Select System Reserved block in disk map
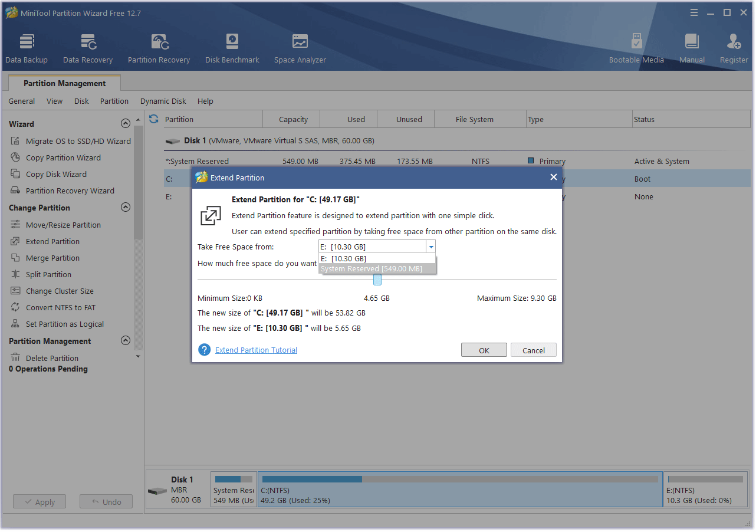 tap(234, 489)
